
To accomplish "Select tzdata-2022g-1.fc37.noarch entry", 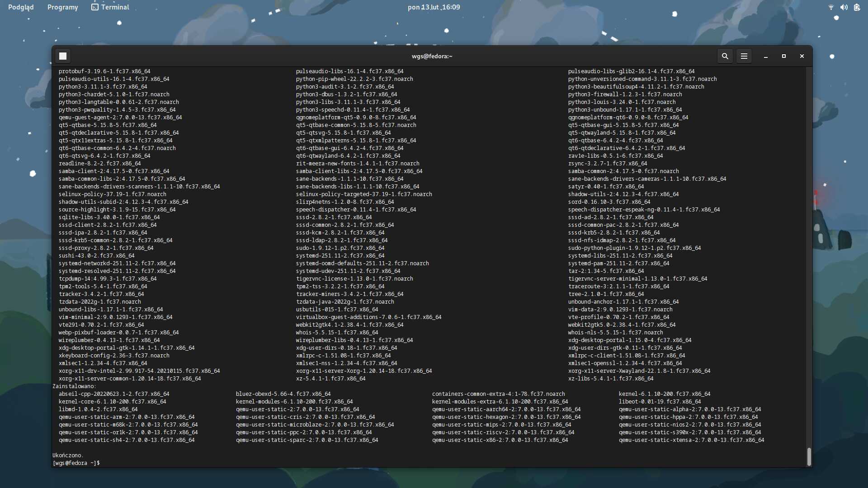I will [100, 302].
